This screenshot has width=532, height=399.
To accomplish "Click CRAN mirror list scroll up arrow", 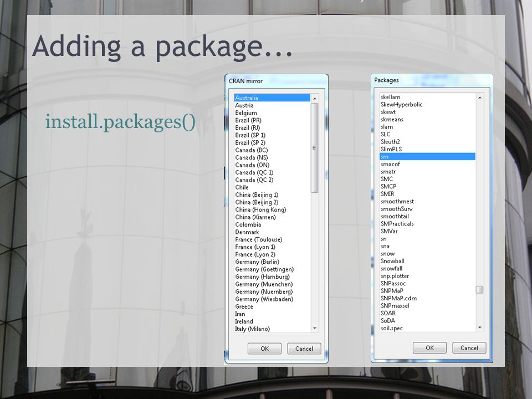I will pyautogui.click(x=315, y=99).
